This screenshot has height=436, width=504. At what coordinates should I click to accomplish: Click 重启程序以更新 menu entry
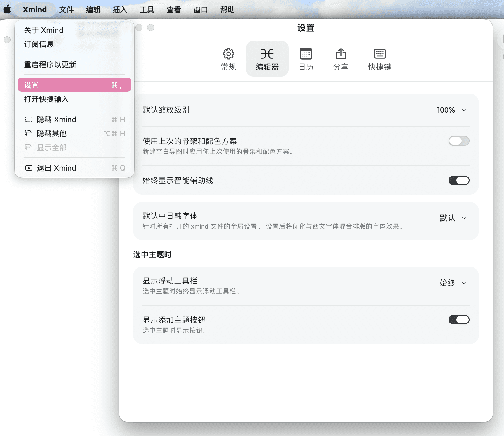click(74, 65)
